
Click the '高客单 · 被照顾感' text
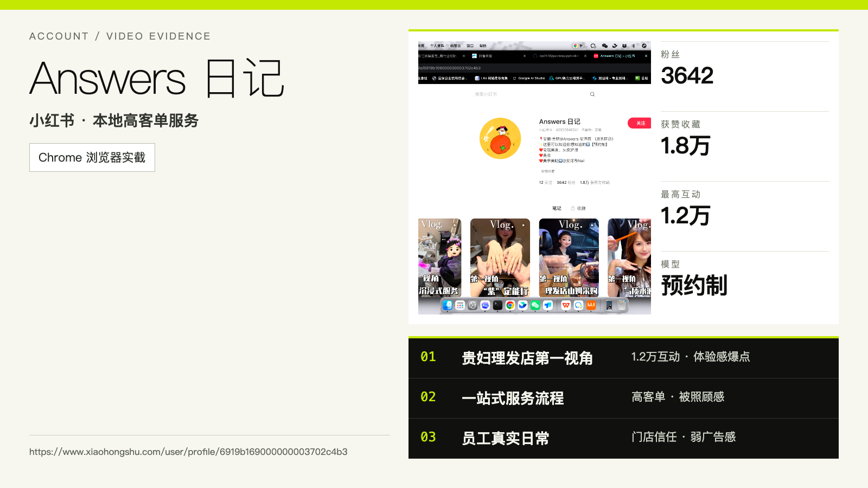point(678,397)
